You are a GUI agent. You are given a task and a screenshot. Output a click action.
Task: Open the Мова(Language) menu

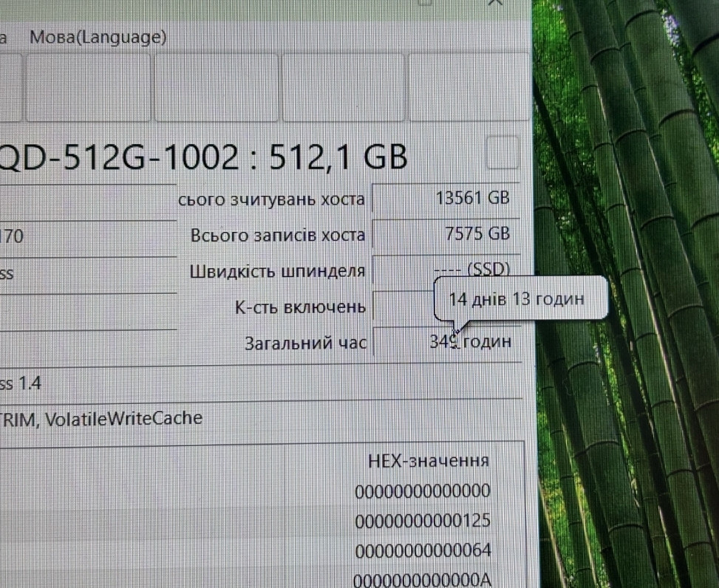click(x=98, y=37)
